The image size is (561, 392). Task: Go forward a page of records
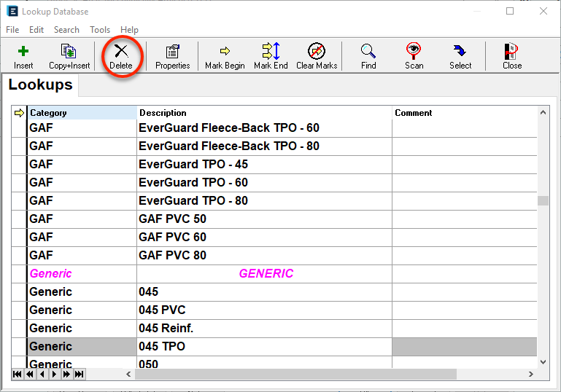coord(66,374)
